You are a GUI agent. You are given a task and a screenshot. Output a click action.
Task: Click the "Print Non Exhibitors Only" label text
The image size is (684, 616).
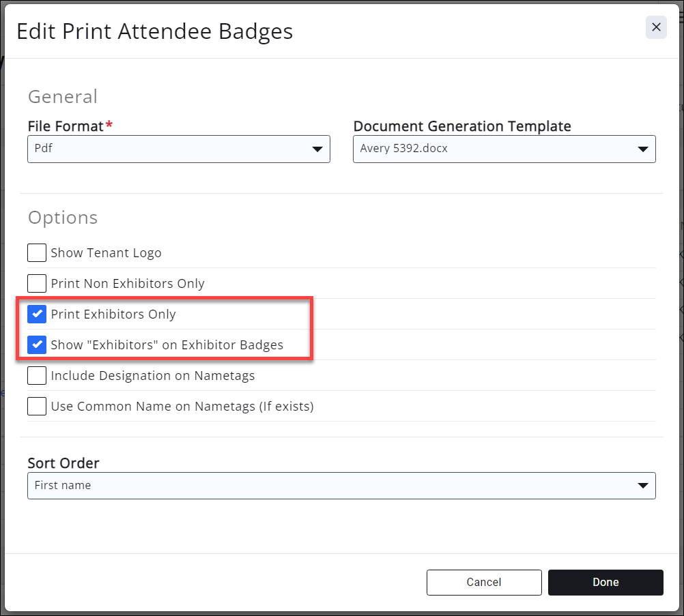click(128, 283)
